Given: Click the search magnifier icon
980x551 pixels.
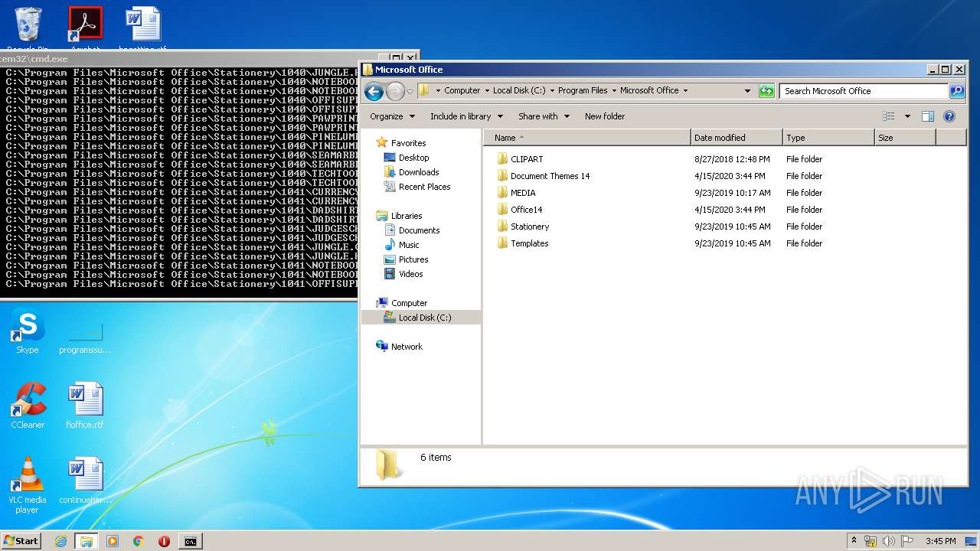Looking at the screenshot, I should click(957, 91).
